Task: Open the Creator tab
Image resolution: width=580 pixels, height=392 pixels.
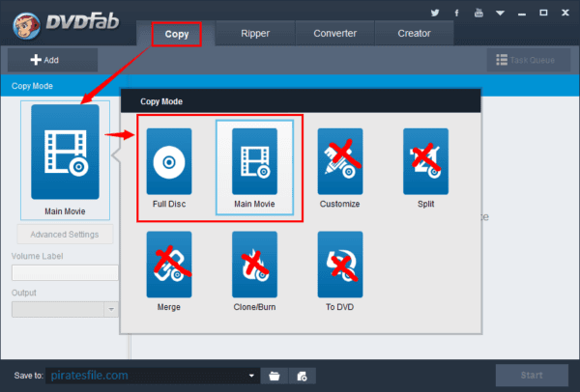Action: coord(414,34)
